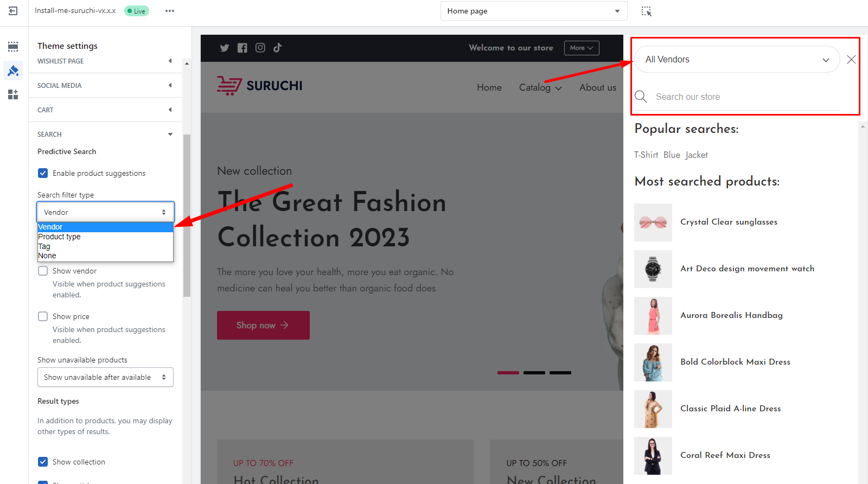Click the inspector selection tool icon
868x484 pixels.
tap(646, 11)
